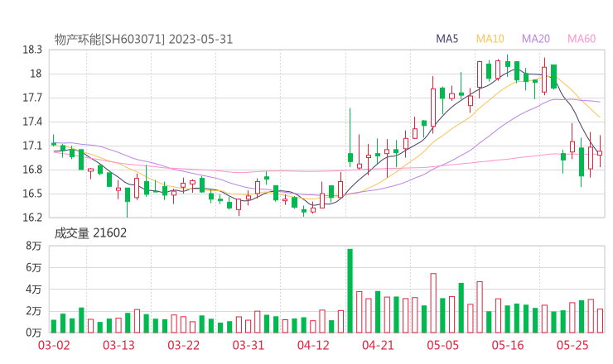
Task: Click the 04-12 date label
Action: 313,345
